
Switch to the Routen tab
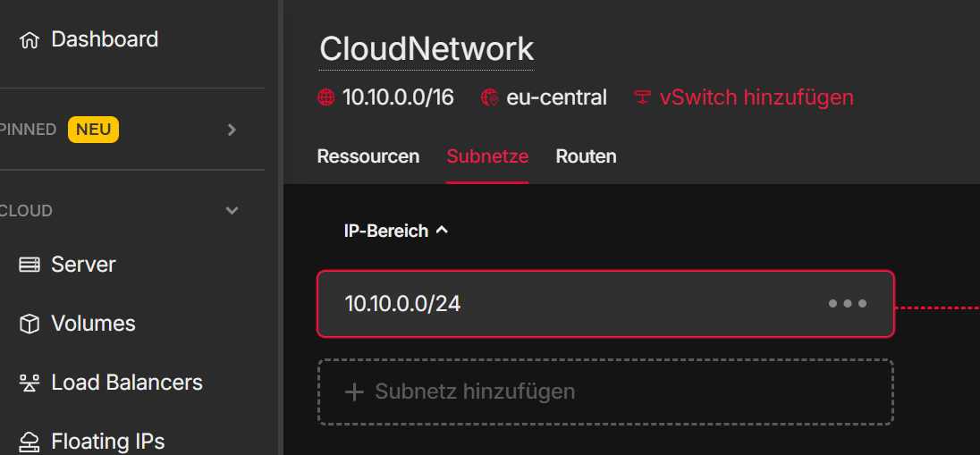[587, 156]
